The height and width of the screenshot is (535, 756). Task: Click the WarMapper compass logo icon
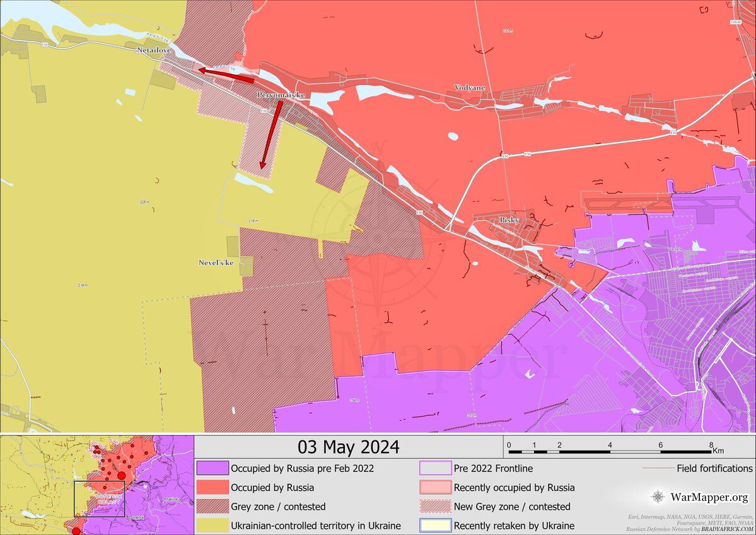pos(658,497)
